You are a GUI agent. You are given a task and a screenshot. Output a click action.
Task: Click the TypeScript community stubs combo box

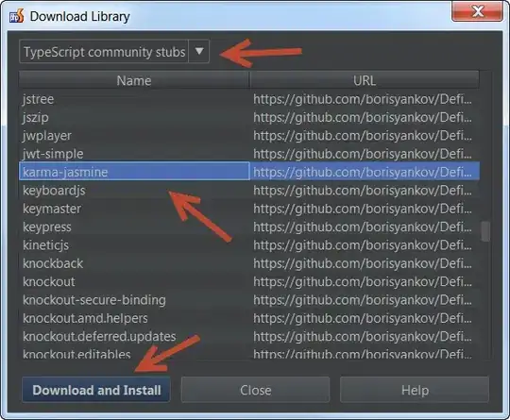click(114, 51)
